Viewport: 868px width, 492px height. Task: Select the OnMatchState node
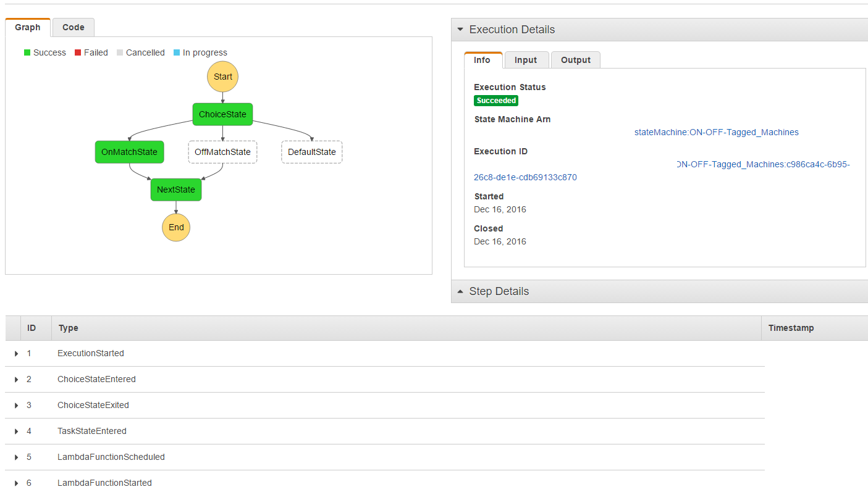(x=129, y=152)
